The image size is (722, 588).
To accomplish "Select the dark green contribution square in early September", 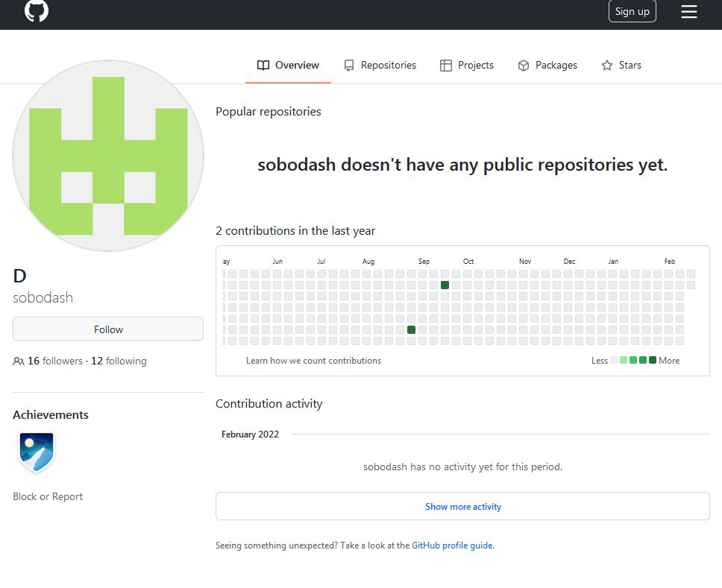I will tap(411, 330).
